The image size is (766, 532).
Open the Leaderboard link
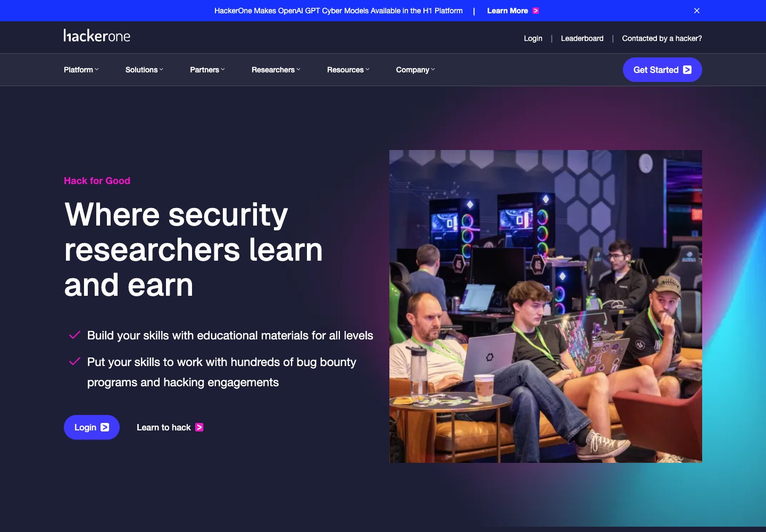click(x=582, y=38)
